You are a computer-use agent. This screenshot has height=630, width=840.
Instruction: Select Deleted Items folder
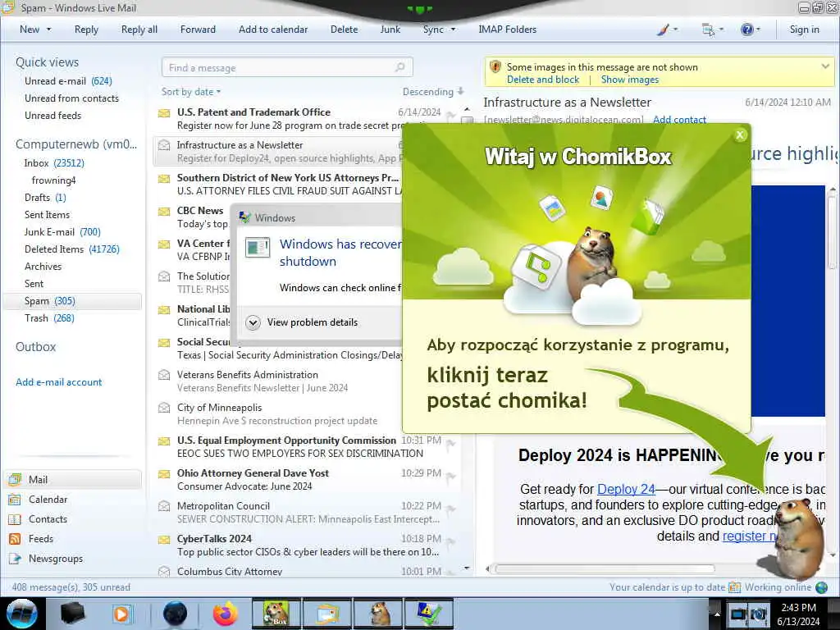pyautogui.click(x=72, y=249)
